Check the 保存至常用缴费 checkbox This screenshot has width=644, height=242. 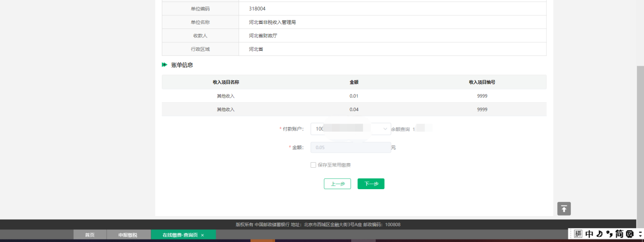tap(313, 165)
